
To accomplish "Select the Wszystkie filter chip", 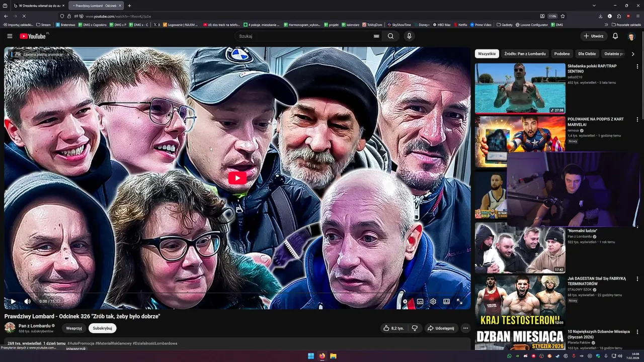I will pos(487,54).
